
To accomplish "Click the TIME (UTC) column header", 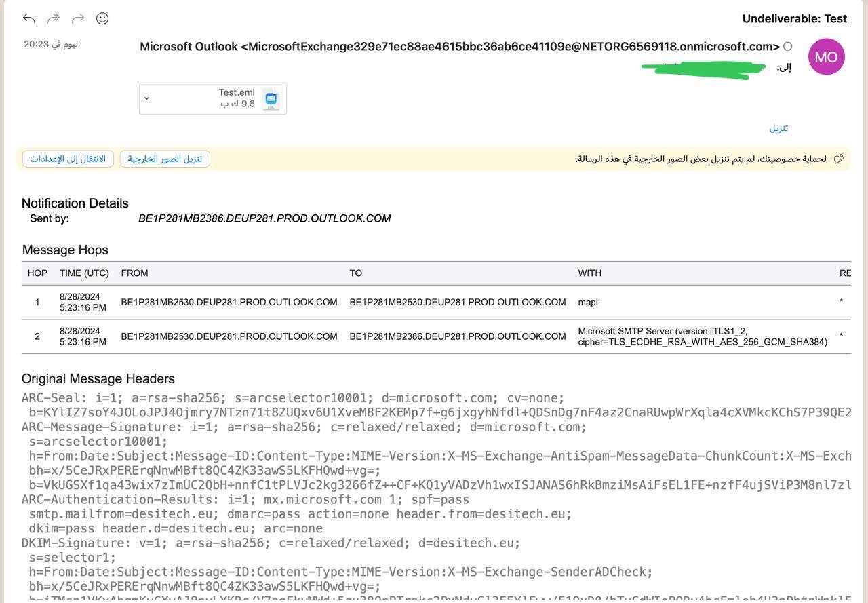I will pos(84,273).
